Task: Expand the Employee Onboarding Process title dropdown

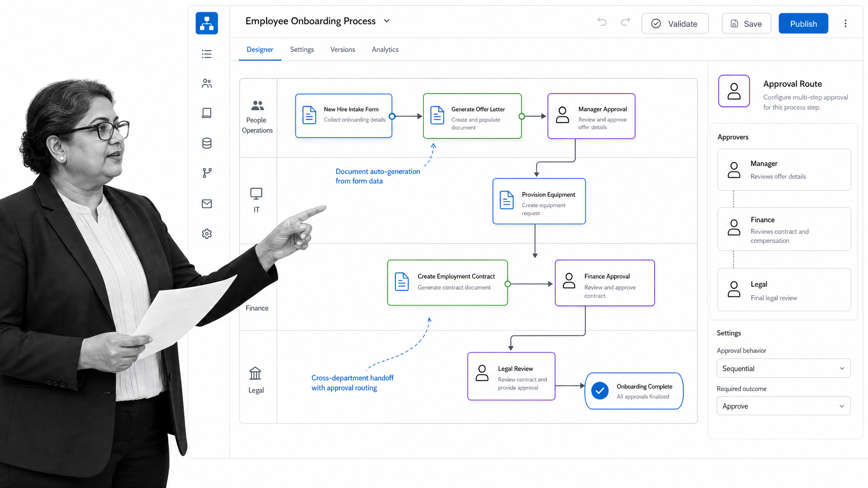Action: (x=387, y=21)
